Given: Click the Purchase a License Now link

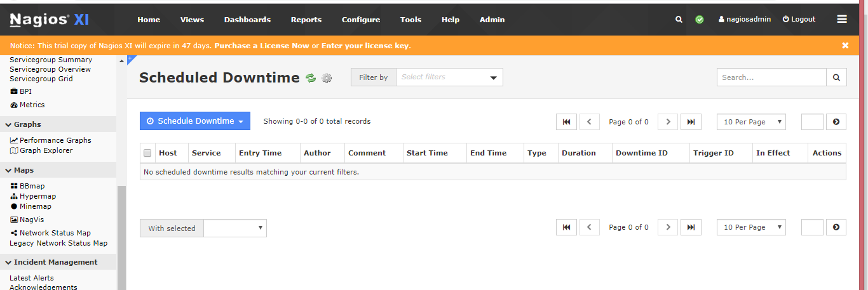Looking at the screenshot, I should tap(262, 46).
